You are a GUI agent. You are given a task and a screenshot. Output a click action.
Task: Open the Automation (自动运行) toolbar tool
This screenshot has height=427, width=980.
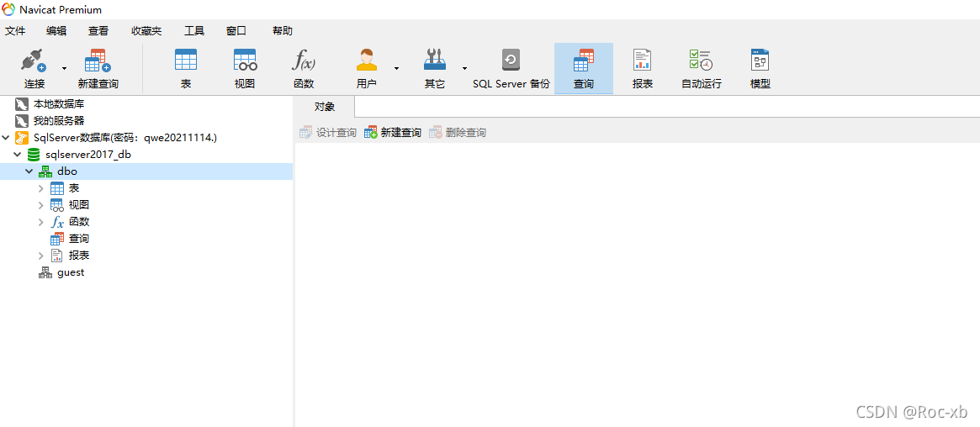point(702,69)
